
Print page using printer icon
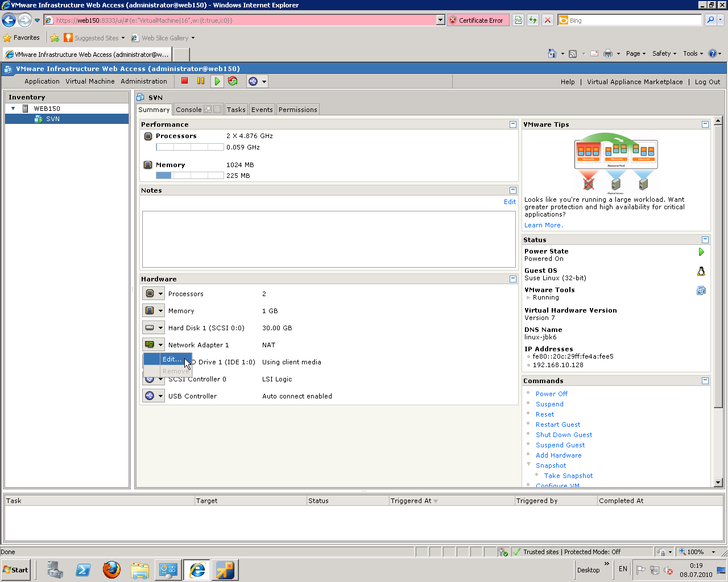(607, 54)
